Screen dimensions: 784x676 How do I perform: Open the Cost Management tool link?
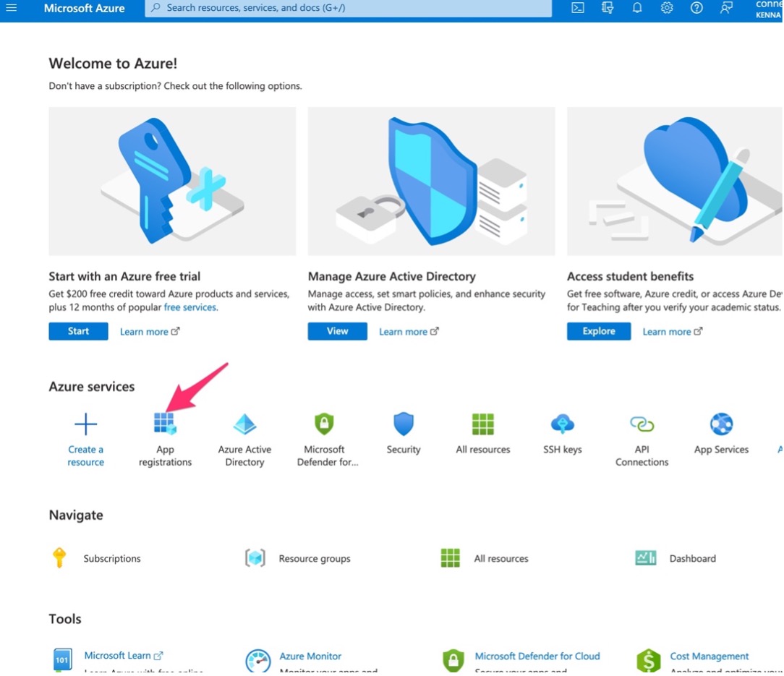tap(709, 656)
